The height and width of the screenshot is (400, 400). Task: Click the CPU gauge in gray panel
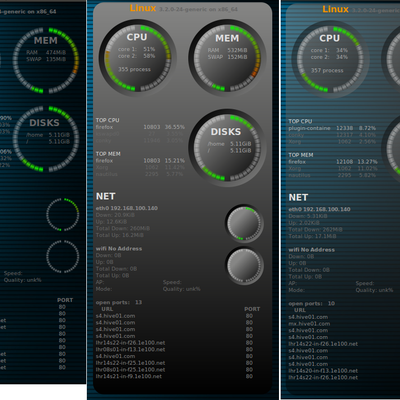137,58
